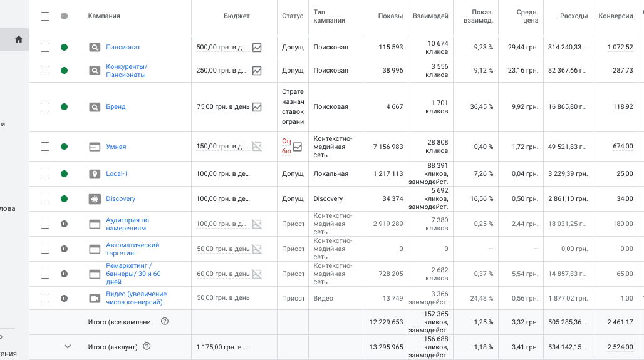Click the search campaign icon for Бренд
644x360 pixels.
[x=95, y=107]
